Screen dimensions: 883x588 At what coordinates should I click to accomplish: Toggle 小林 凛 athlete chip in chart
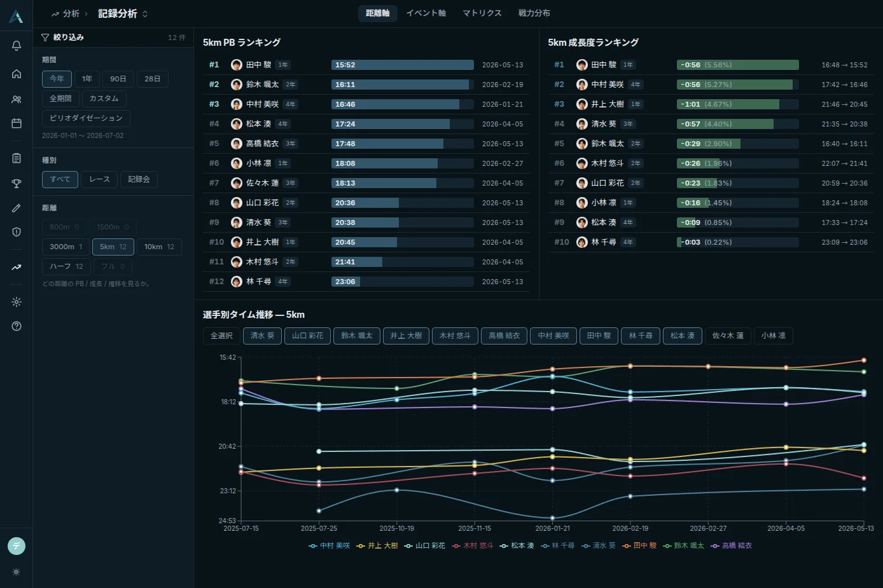(x=774, y=336)
